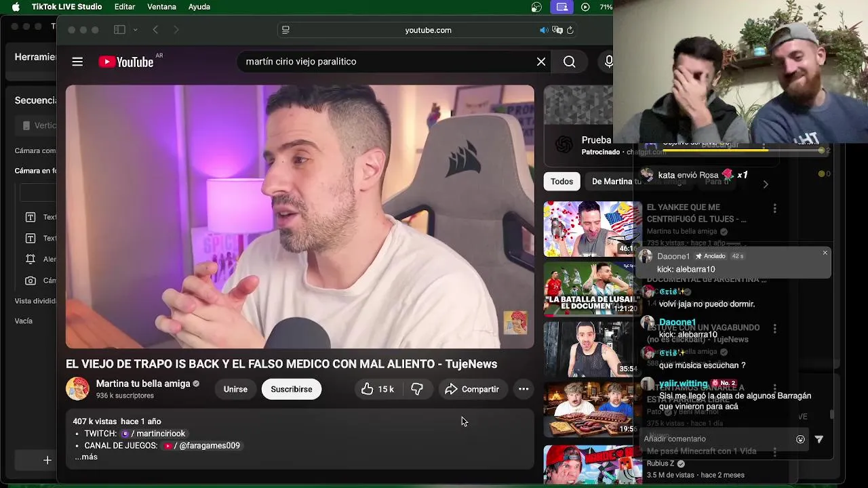The width and height of the screenshot is (868, 488).
Task: Open the options dots for the vagabundo video
Action: tap(774, 328)
